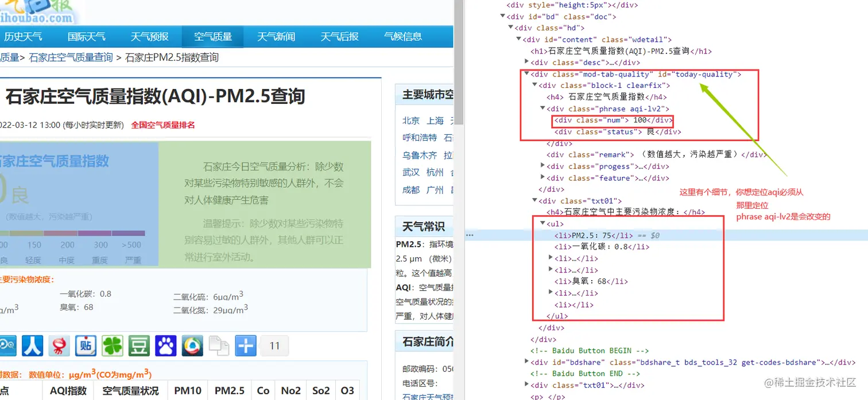Share to Baidu Tieba via 贴 icon
The height and width of the screenshot is (400, 868).
85,345
